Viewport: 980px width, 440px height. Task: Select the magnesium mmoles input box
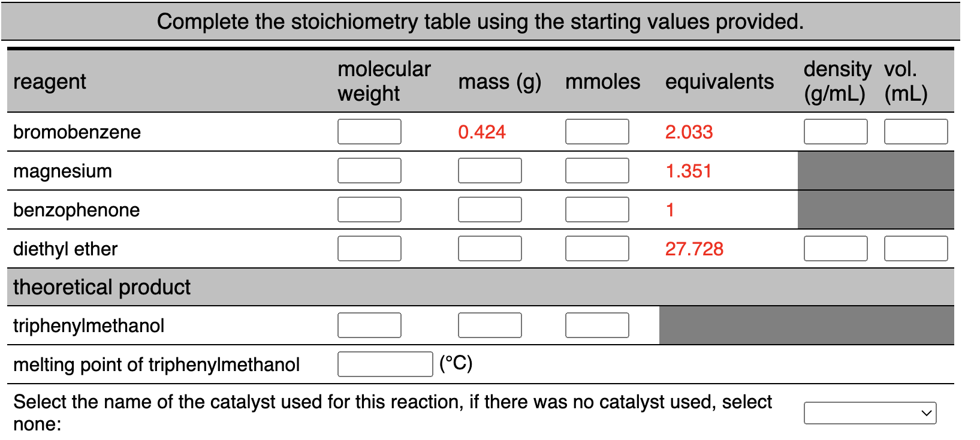[597, 170]
